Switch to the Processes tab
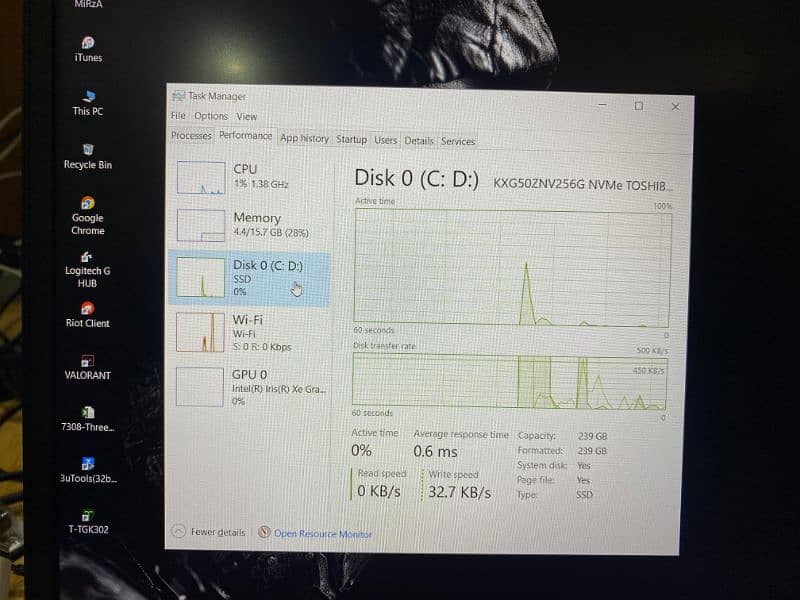The width and height of the screenshot is (800, 600). coord(191,136)
